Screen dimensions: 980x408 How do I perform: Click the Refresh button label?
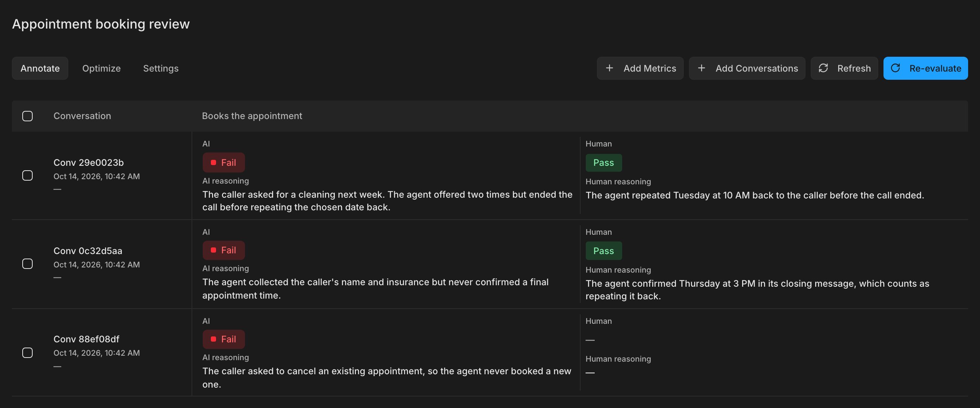point(854,69)
